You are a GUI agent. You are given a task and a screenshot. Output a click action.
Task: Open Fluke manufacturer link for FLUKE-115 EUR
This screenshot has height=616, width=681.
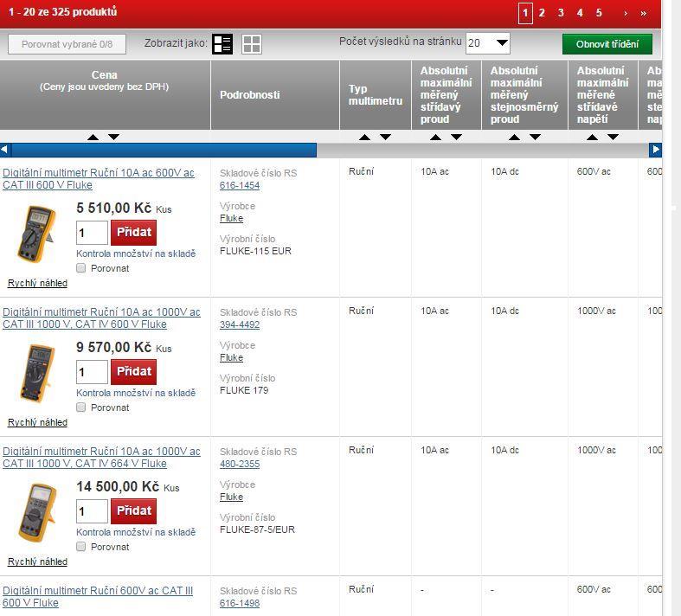(x=232, y=218)
